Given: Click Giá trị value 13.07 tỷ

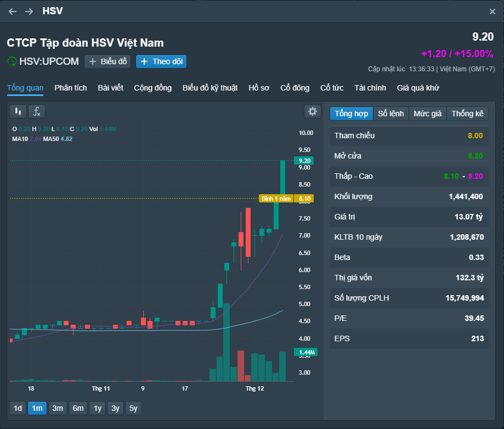Looking at the screenshot, I should click(469, 217).
